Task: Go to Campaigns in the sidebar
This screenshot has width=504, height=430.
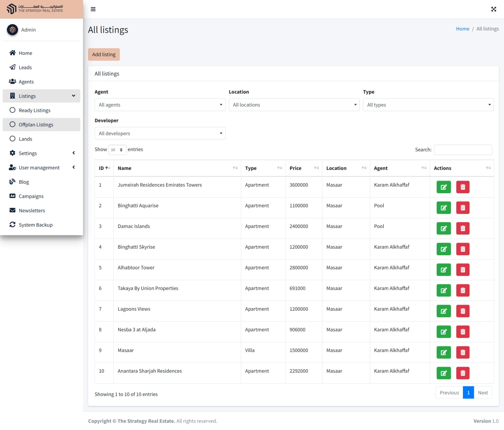Action: pos(31,196)
